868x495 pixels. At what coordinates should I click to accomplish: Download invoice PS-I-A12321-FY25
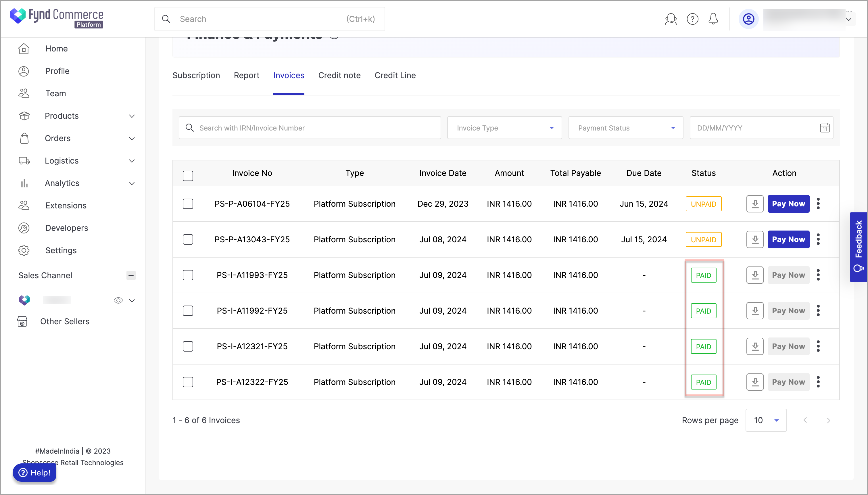755,346
